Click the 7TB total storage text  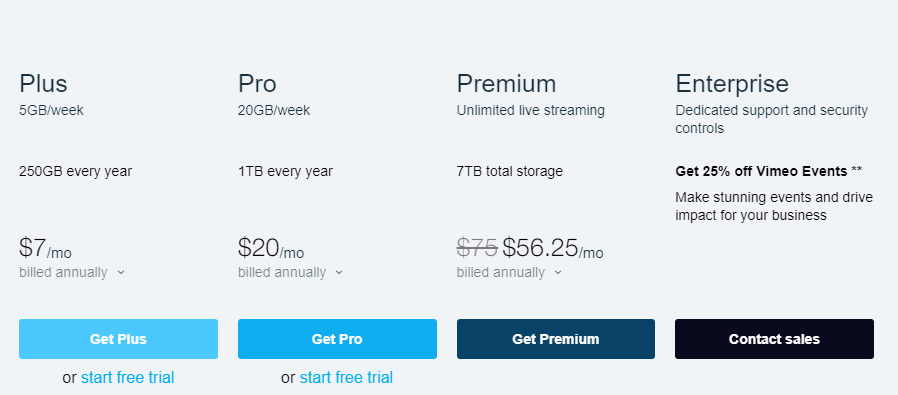510,171
